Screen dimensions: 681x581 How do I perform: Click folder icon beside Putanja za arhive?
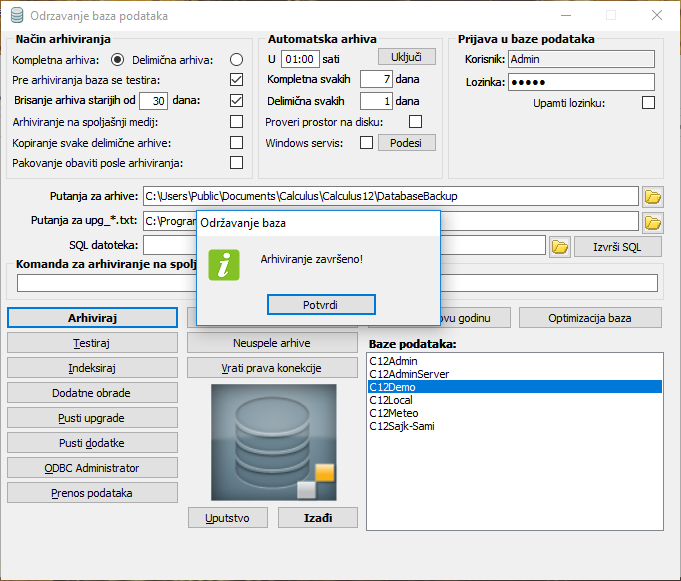point(653,196)
